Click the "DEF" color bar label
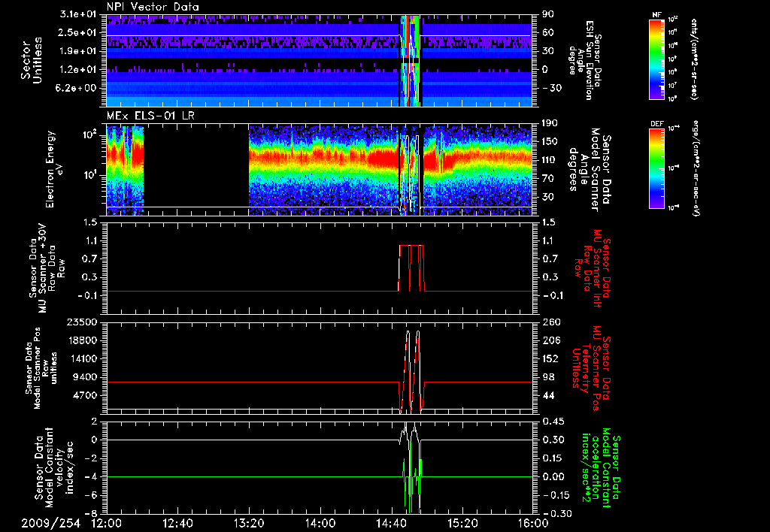Image resolution: width=770 pixels, height=532 pixels. pyautogui.click(x=656, y=124)
